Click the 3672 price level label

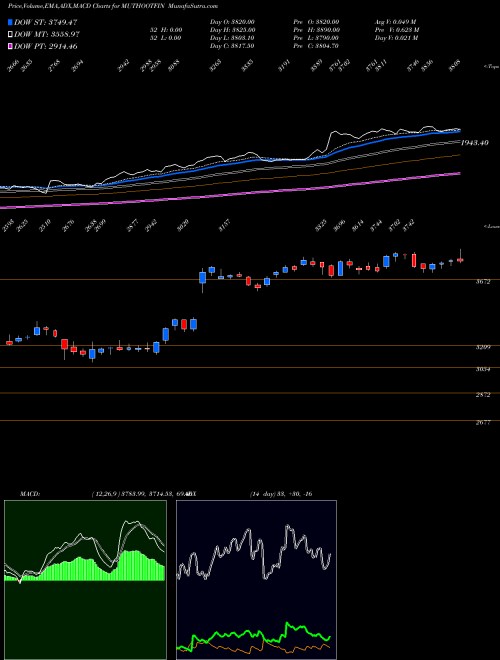pyautogui.click(x=483, y=282)
